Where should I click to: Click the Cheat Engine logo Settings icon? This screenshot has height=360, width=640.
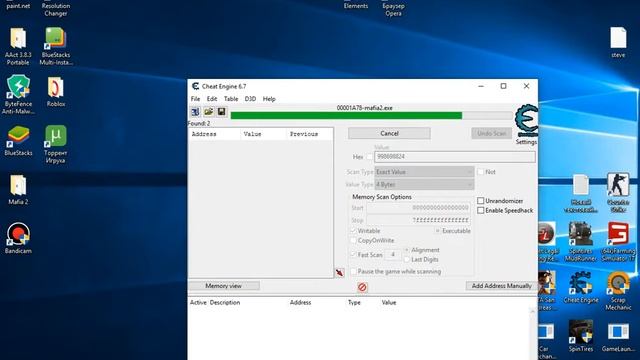[x=526, y=124]
